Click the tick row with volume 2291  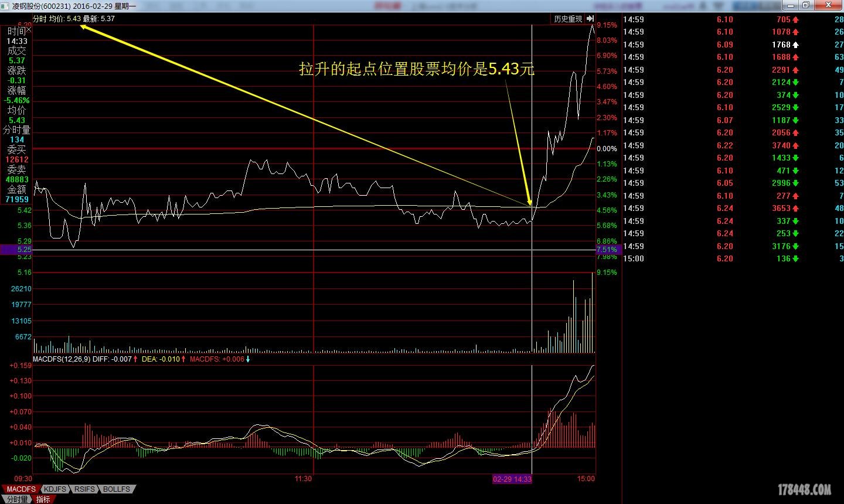click(x=733, y=70)
